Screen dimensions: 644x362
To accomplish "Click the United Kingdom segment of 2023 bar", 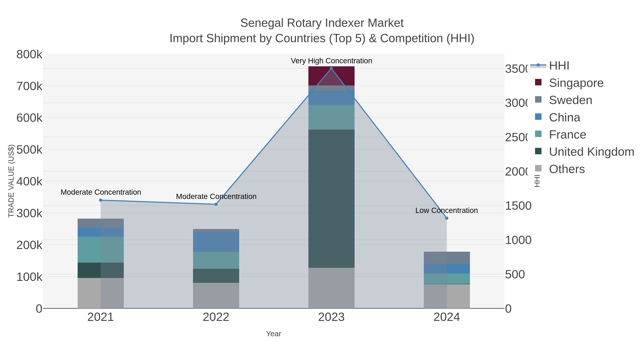I will (331, 199).
